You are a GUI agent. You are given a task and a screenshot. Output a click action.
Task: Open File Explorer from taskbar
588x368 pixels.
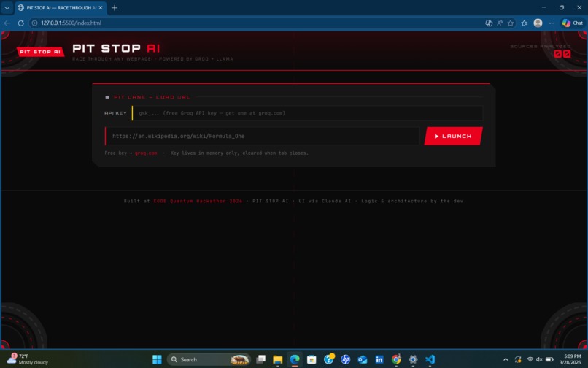coord(277,359)
